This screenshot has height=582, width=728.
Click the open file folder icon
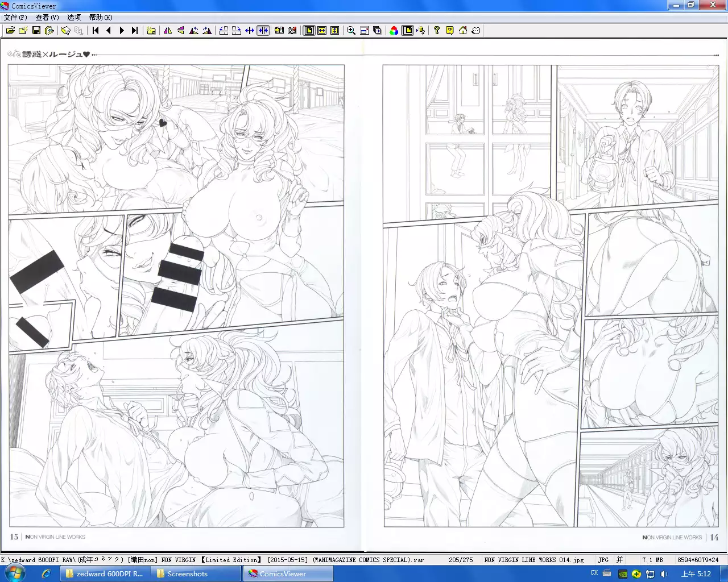click(10, 31)
